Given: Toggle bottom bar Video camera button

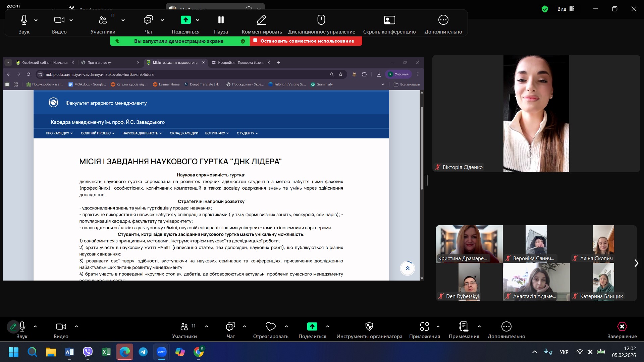Looking at the screenshot, I should pos(61,326).
